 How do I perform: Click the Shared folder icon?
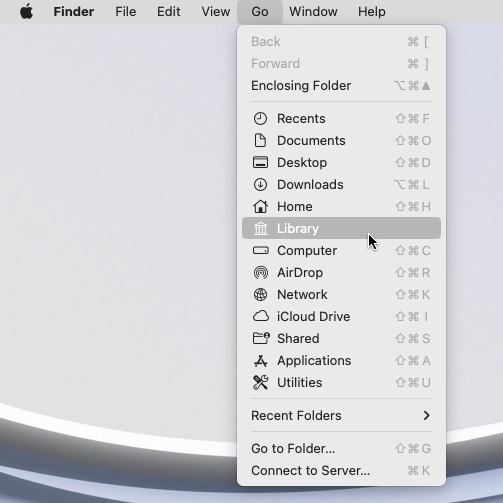(x=261, y=338)
